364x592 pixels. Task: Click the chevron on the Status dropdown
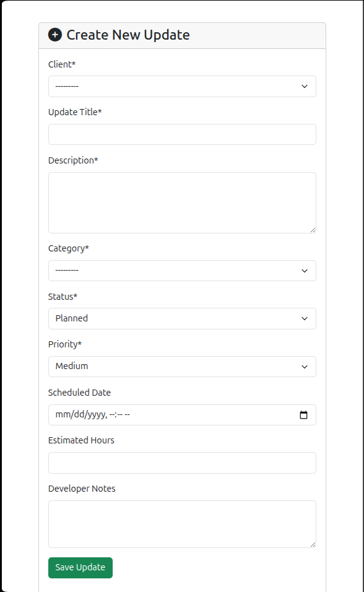click(304, 318)
